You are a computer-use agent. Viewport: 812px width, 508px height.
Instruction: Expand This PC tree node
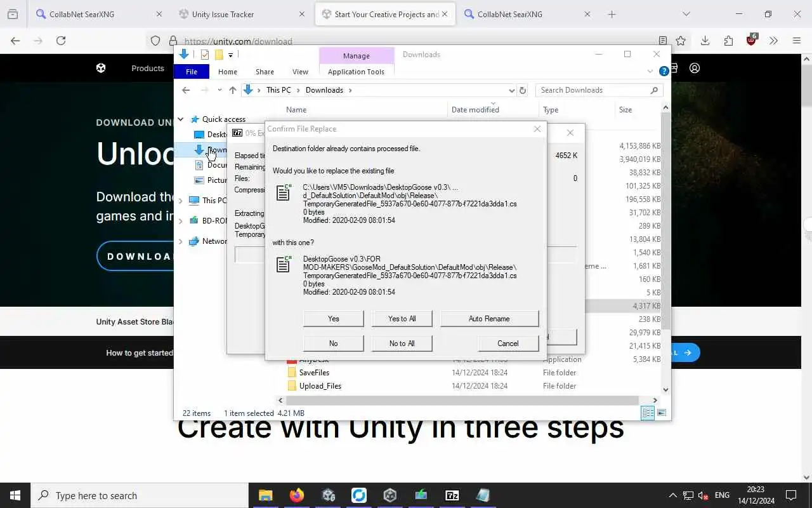pos(181,201)
